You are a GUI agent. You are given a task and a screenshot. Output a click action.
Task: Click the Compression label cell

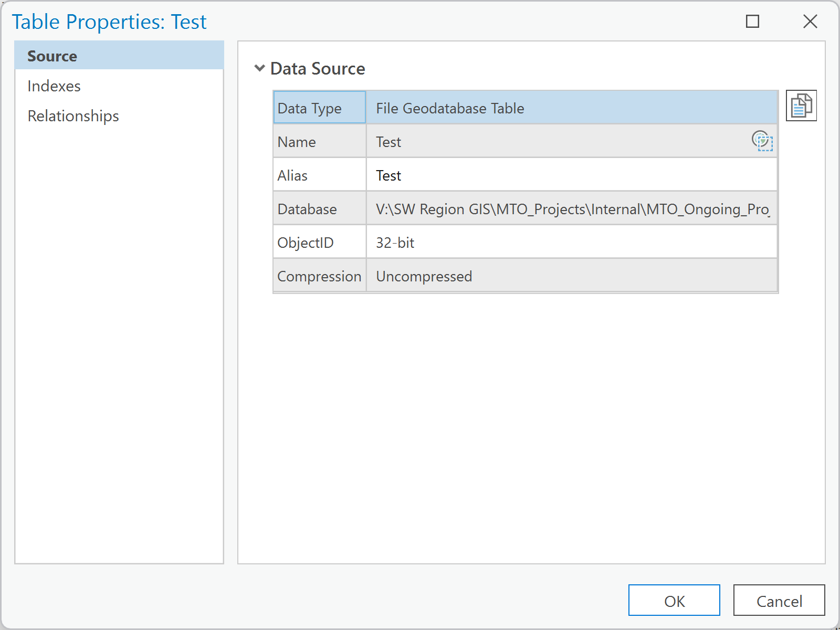319,276
